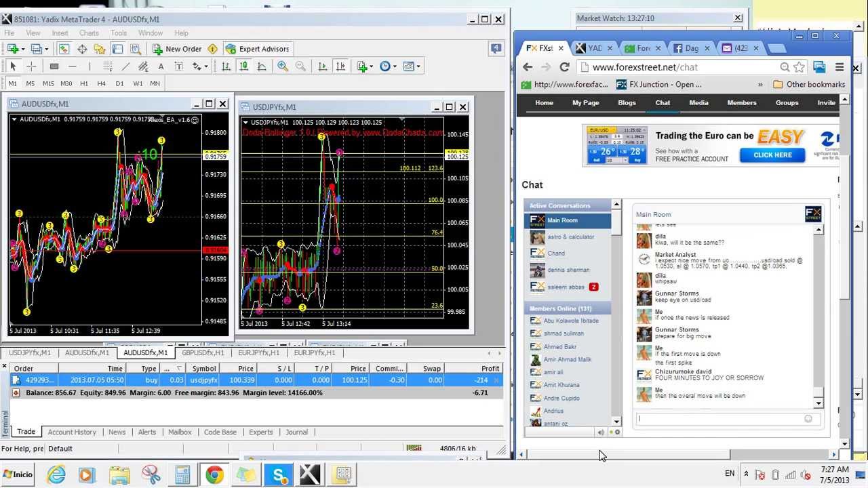Expand the new chart dropdown arrow
This screenshot has width=868, height=488.
(22, 49)
